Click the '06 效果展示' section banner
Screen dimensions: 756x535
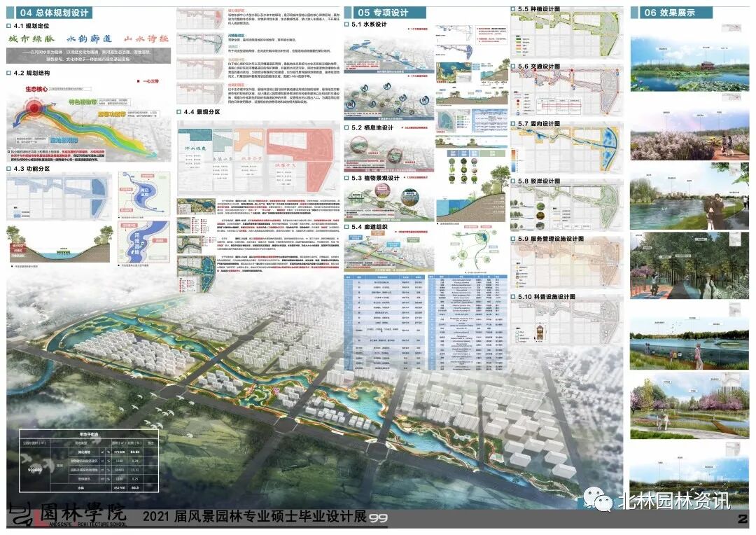coord(671,13)
